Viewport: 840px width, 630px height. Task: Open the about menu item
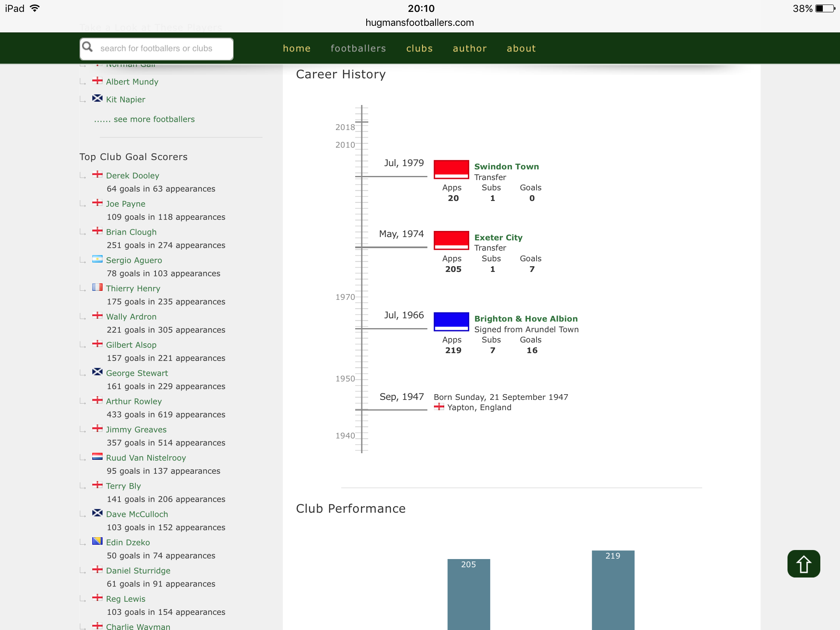pos(521,48)
